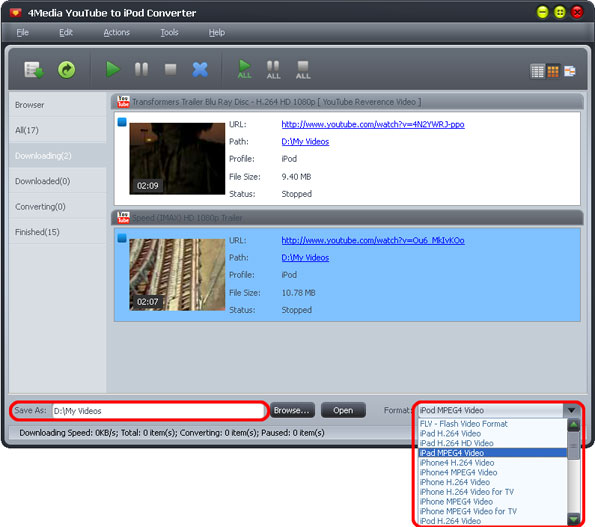Choose iPod H.264 Video format
The height and width of the screenshot is (527, 595).
coord(493,521)
